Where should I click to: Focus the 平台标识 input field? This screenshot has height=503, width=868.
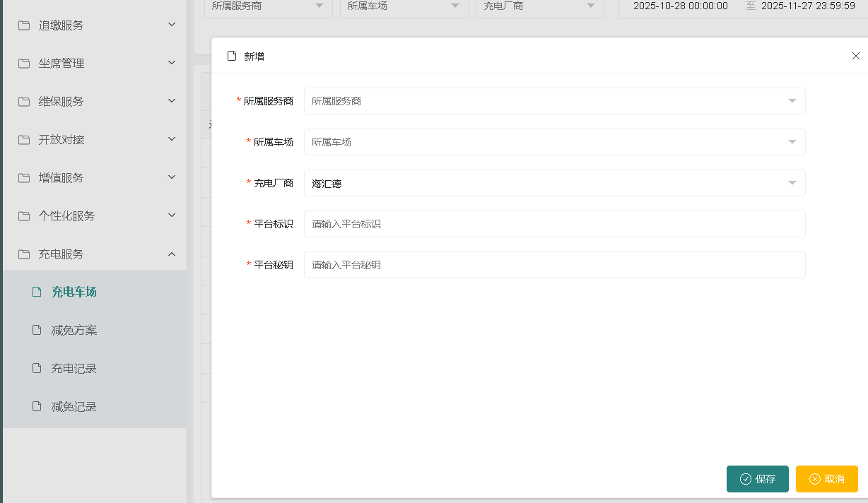tap(554, 224)
